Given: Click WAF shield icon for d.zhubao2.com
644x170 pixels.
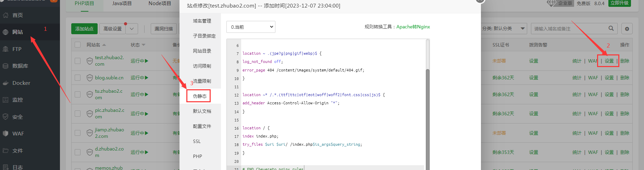Looking at the screenshot, I should 90,152.
